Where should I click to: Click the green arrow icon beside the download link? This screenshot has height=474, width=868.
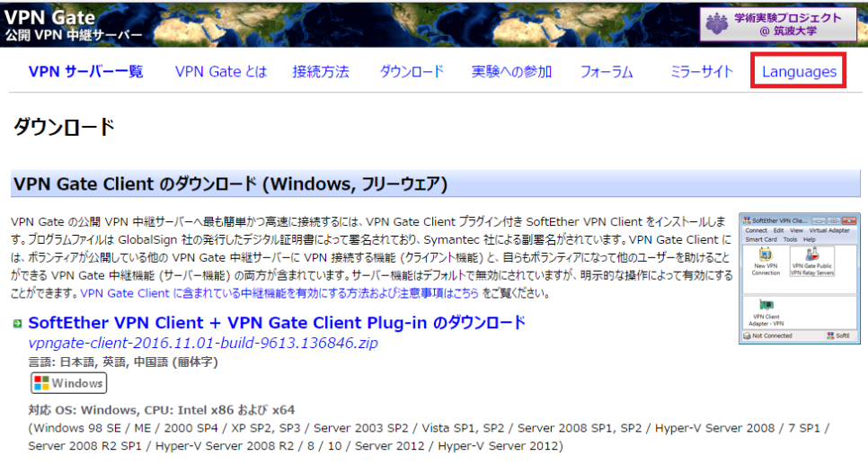pyautogui.click(x=18, y=323)
